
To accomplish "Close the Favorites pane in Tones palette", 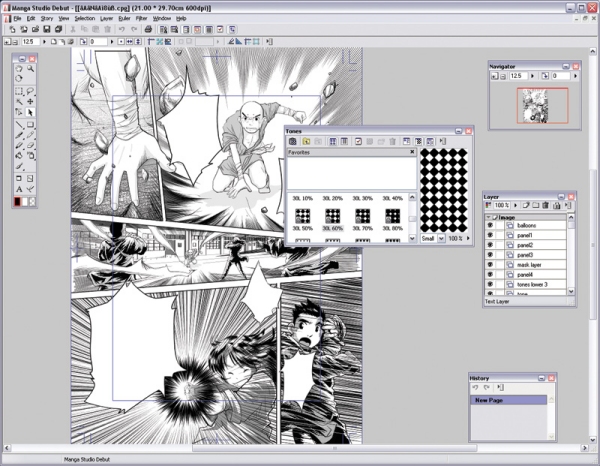I will click(x=412, y=152).
